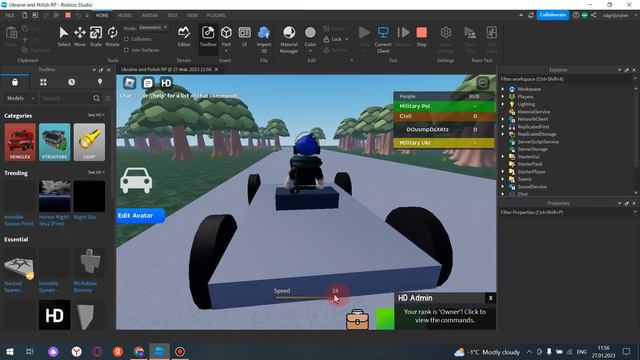The width and height of the screenshot is (640, 360).
Task: Open the Color picker button
Action: [310, 38]
